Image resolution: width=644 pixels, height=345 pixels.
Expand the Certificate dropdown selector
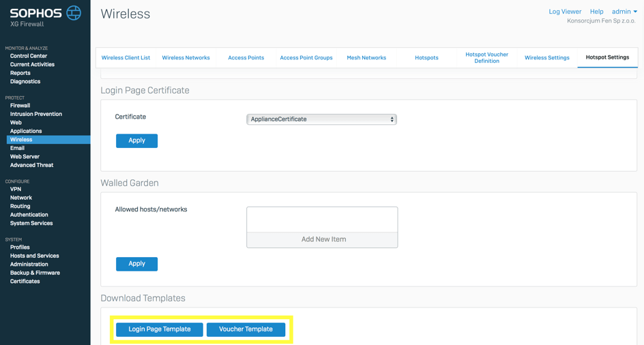tap(321, 119)
